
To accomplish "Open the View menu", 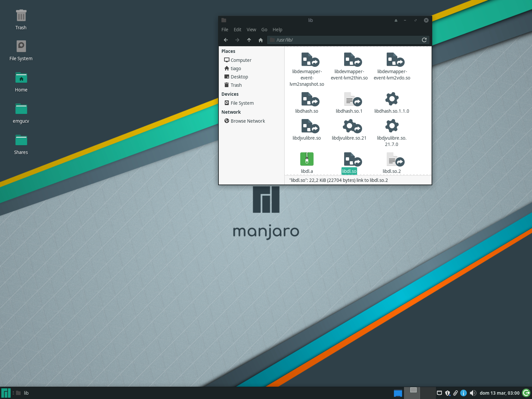I will pyautogui.click(x=251, y=30).
